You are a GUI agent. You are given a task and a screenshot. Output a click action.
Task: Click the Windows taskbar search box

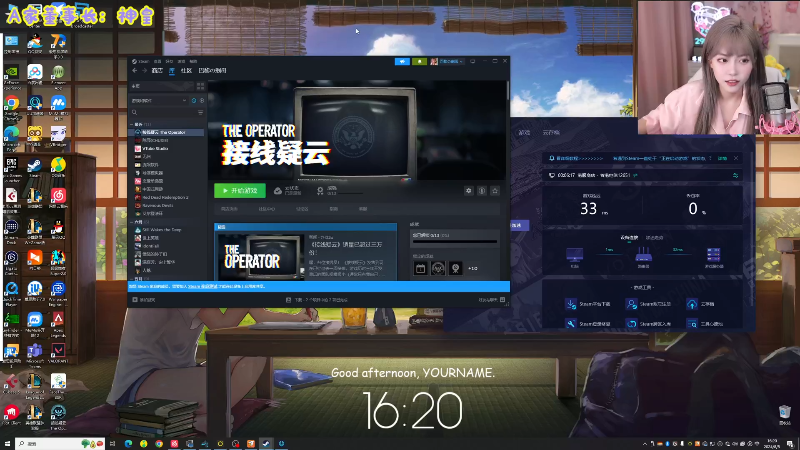pos(60,444)
